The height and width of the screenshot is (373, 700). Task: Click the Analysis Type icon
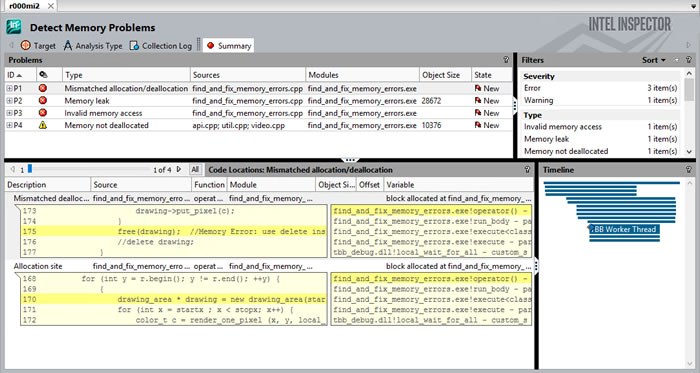coord(68,46)
